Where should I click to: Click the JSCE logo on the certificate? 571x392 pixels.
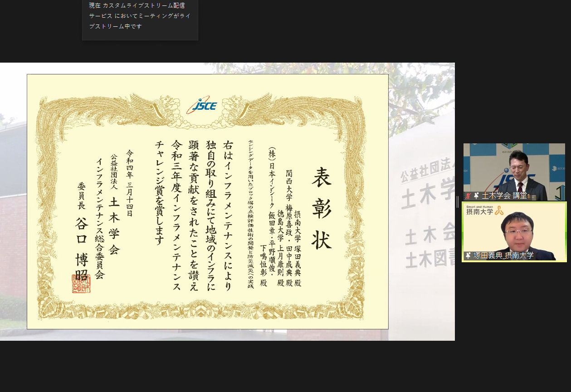click(201, 106)
